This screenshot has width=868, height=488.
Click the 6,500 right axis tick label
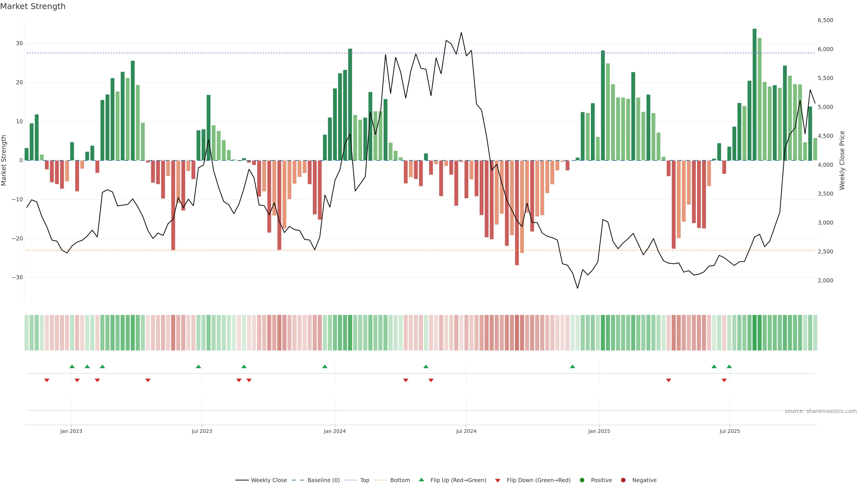tap(825, 20)
